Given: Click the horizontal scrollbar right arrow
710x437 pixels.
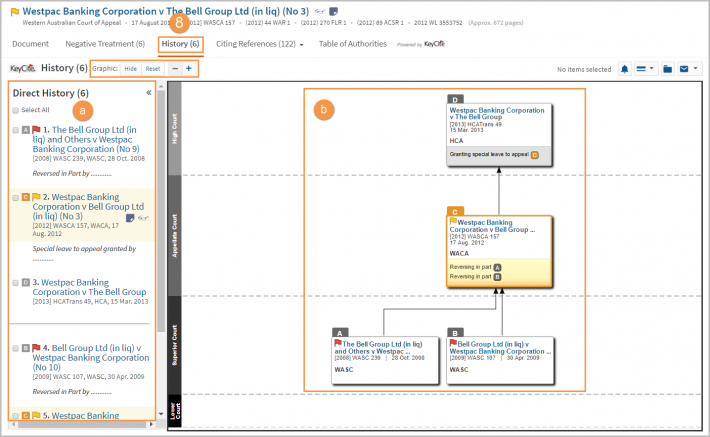Looking at the screenshot, I should coord(151,425).
